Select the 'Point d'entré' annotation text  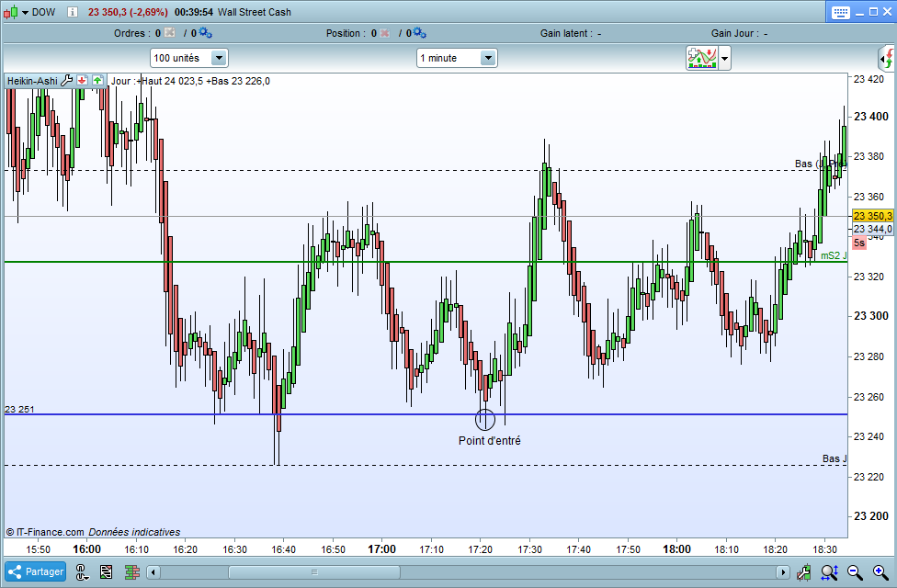pyautogui.click(x=490, y=440)
